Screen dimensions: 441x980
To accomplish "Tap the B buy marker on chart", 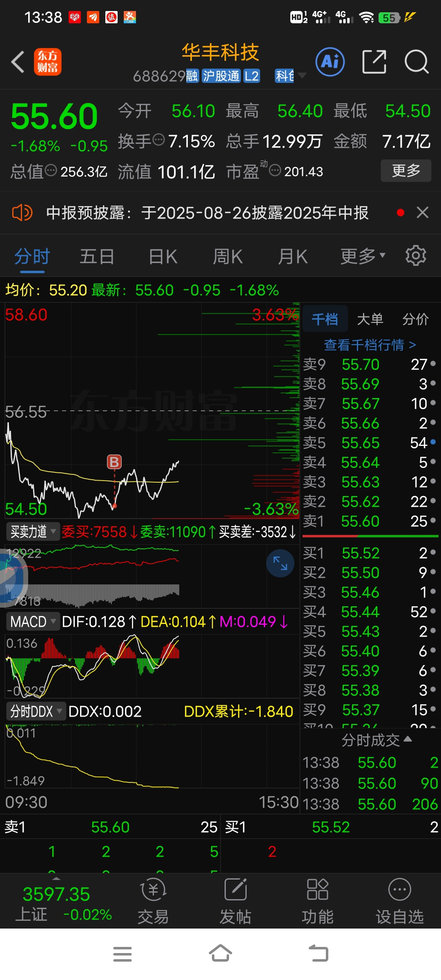I will coord(114,462).
